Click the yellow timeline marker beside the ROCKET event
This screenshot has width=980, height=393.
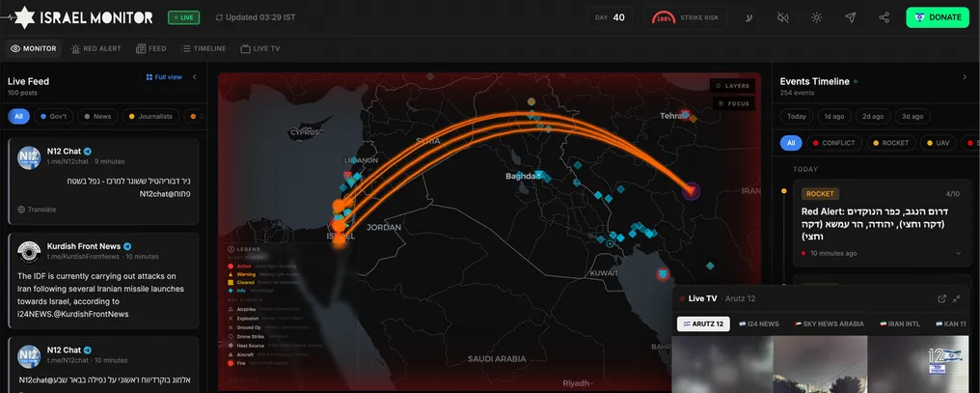click(784, 190)
